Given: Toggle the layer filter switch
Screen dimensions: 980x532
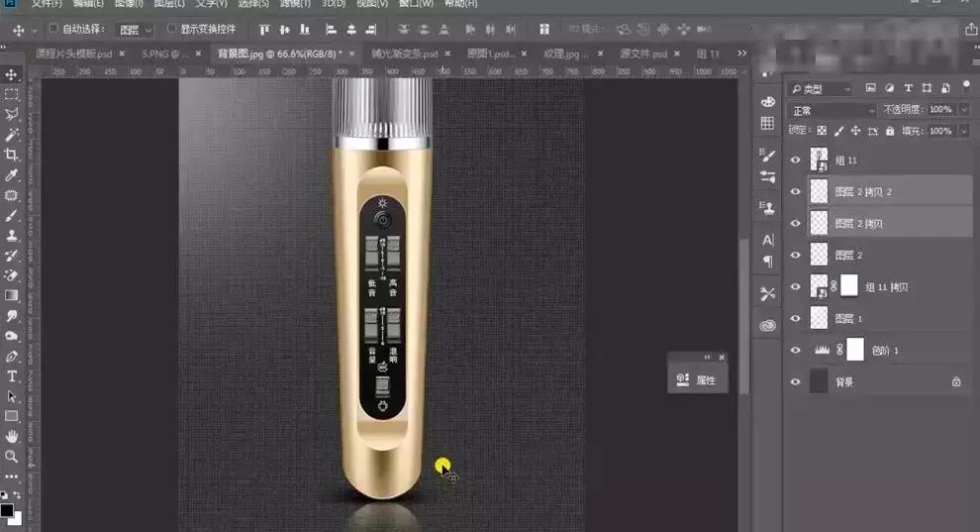Looking at the screenshot, I should [x=966, y=86].
